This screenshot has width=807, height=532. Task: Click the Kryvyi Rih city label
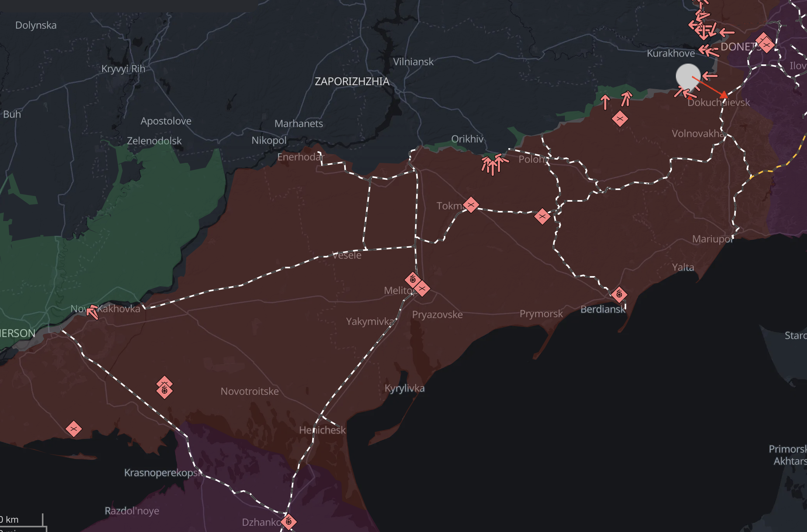(123, 69)
